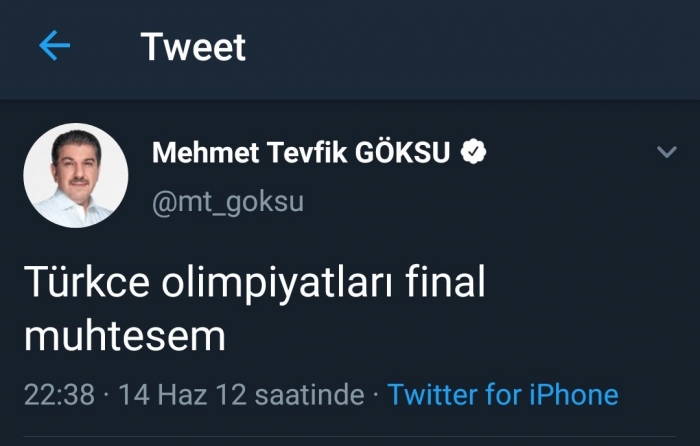Click the word "muhtesem" in tweet
Image resolution: width=700 pixels, height=446 pixels.
pyautogui.click(x=125, y=336)
